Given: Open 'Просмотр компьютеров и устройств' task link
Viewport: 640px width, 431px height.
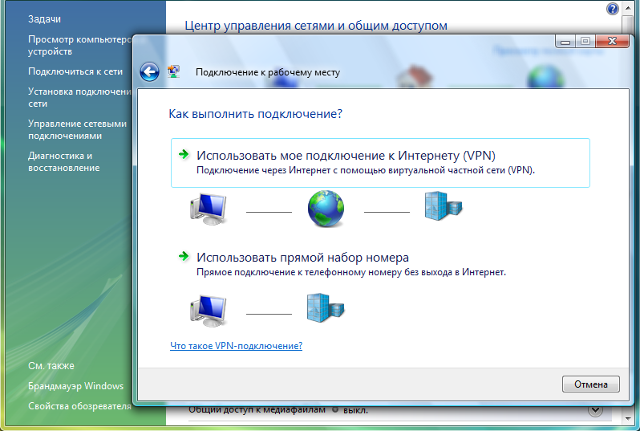Looking at the screenshot, I should click(80, 45).
